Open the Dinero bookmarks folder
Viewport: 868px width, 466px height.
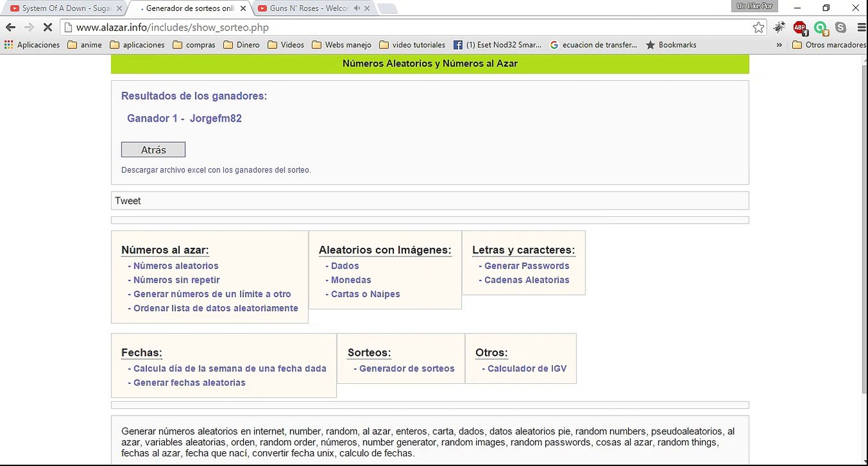click(241, 45)
